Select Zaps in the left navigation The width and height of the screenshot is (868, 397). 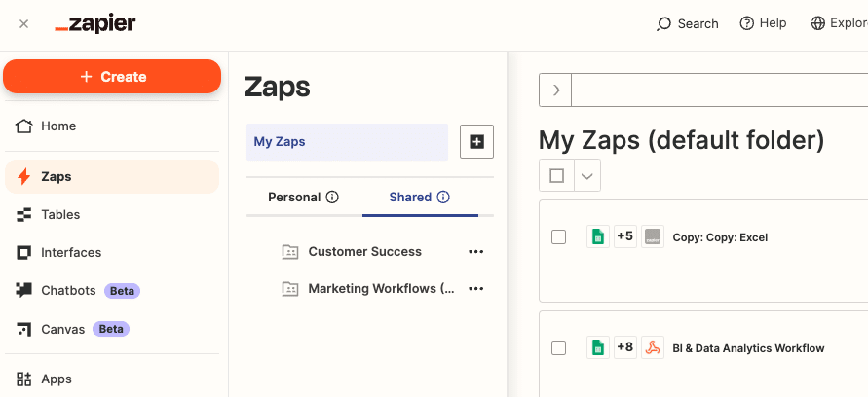(112, 177)
